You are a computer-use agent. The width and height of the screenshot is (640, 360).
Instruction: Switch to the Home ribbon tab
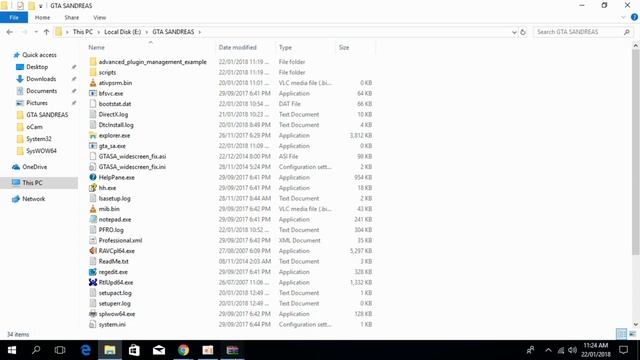click(42, 18)
